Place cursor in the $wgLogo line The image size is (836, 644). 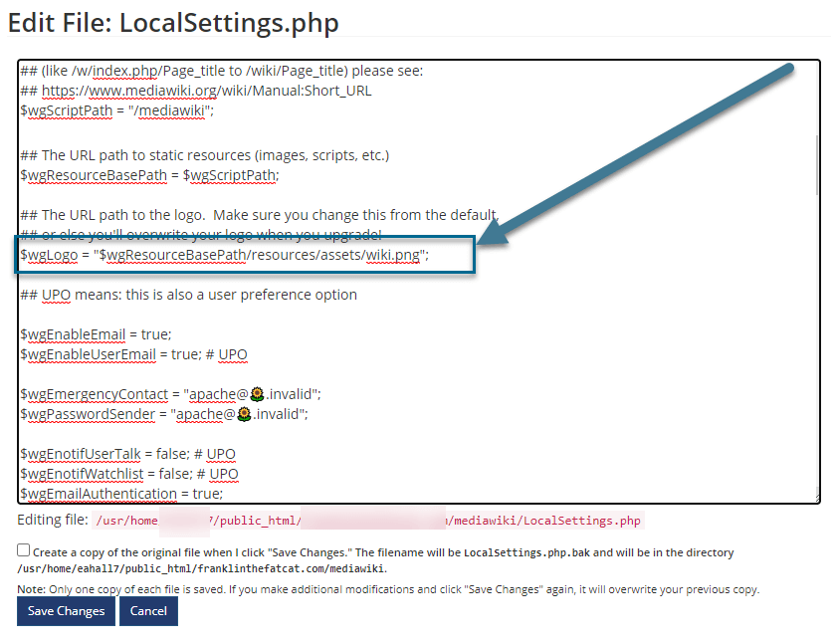(x=224, y=255)
